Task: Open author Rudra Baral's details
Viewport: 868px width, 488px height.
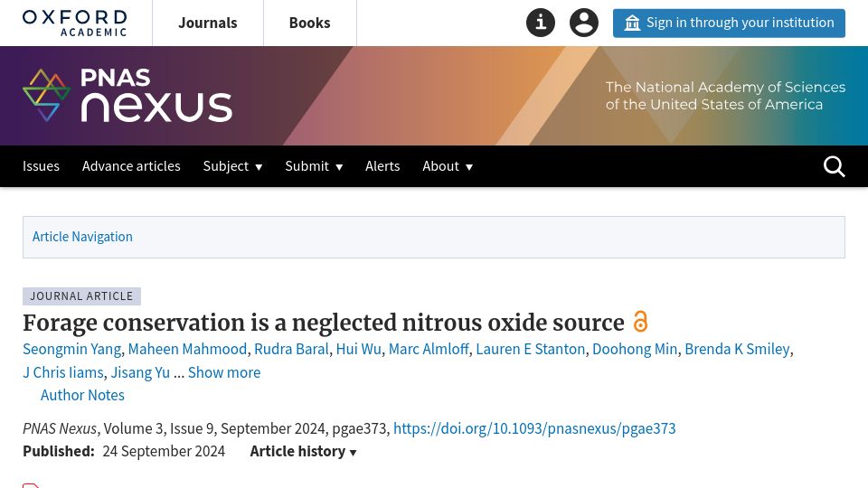Action: (291, 349)
